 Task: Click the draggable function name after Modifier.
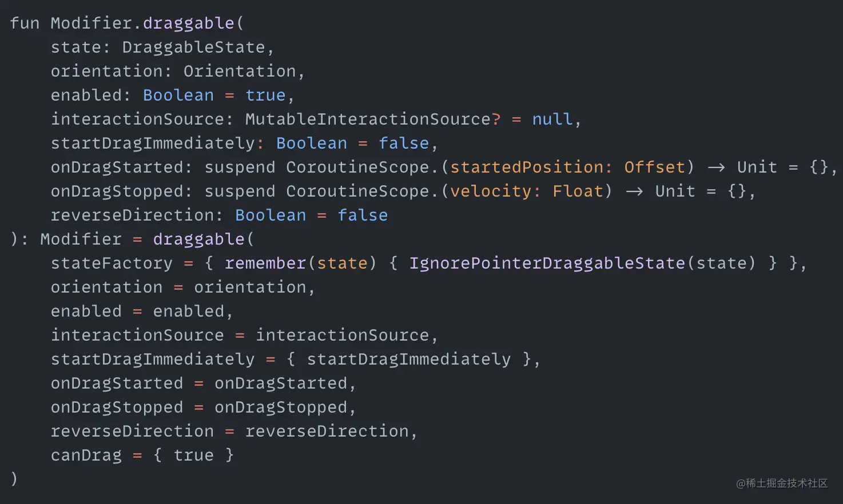189,23
